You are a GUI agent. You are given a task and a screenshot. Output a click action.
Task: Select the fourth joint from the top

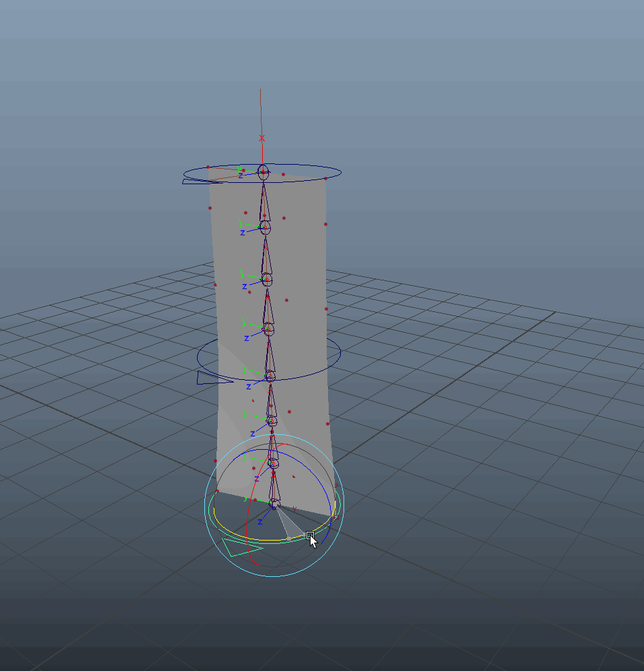pyautogui.click(x=268, y=329)
